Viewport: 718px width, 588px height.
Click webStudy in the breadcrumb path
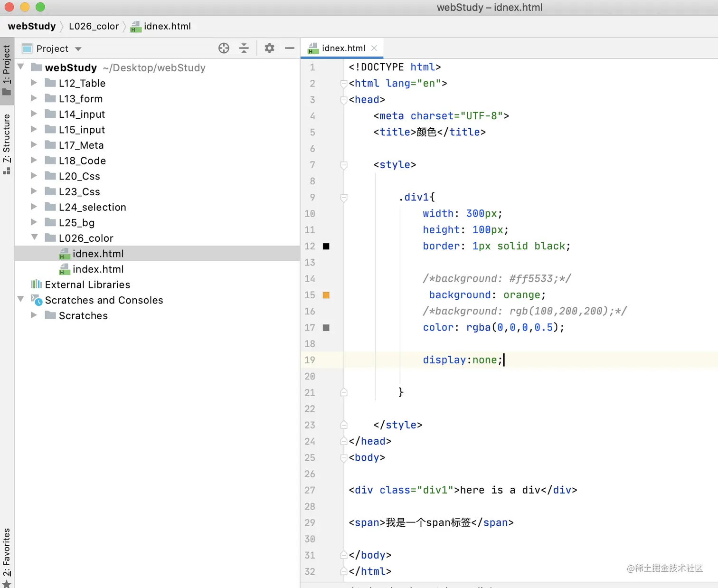tap(32, 26)
